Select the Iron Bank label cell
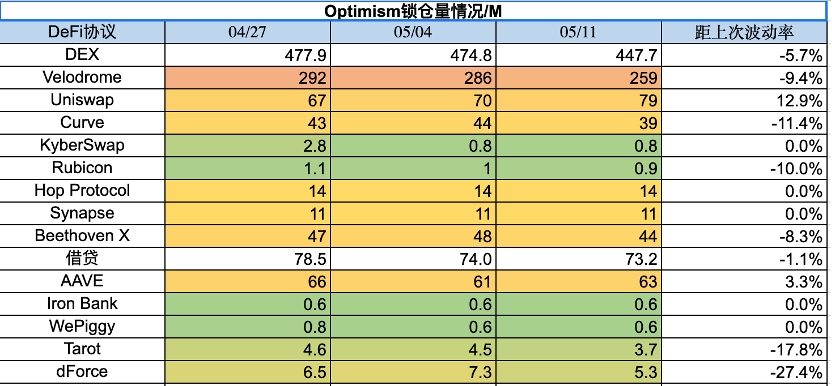 [82, 304]
